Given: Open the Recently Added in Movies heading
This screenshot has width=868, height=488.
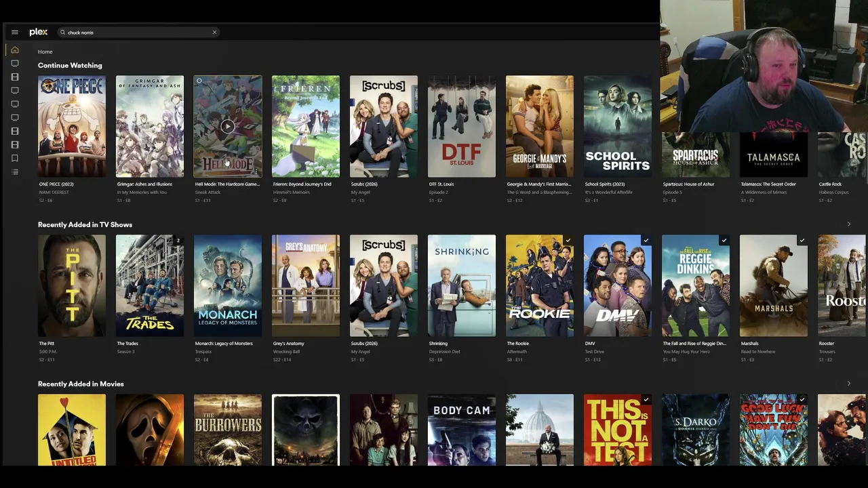Looking at the screenshot, I should 81,384.
